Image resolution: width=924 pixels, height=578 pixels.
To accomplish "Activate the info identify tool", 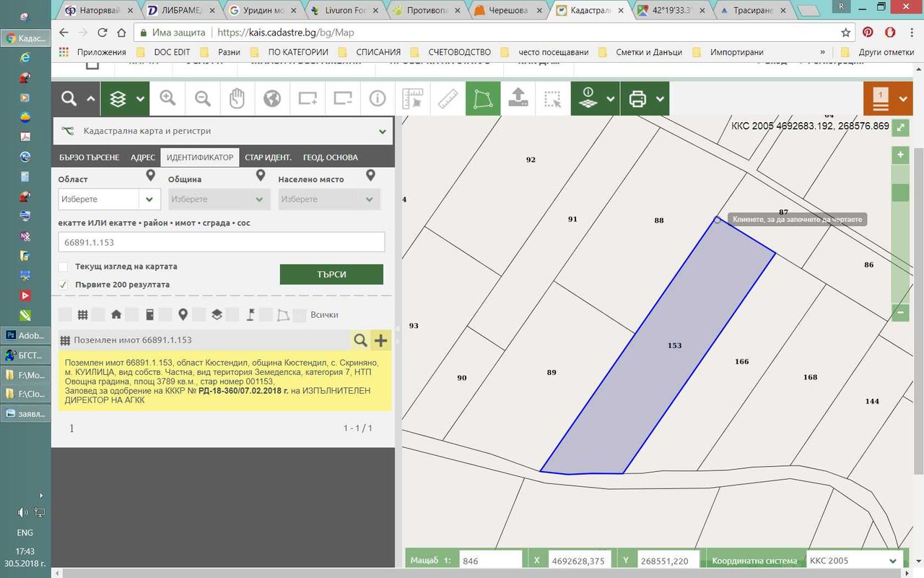I will coord(378,99).
